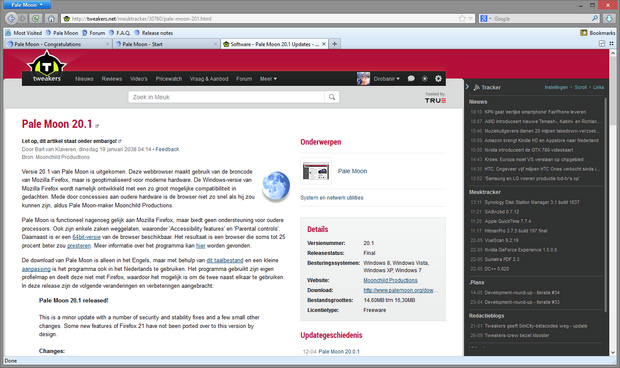Open the user avatar picture in site header
This screenshot has height=368, width=620.
click(363, 79)
